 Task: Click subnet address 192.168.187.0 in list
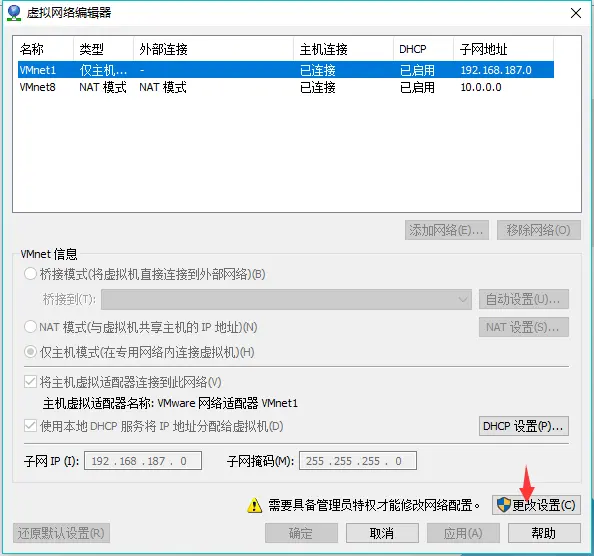click(x=496, y=70)
